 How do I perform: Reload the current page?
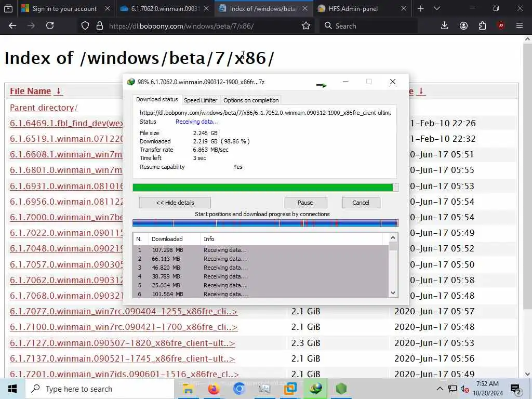pos(50,25)
